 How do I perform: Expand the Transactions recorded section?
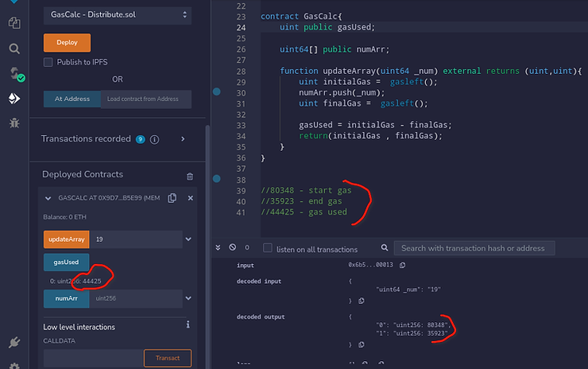[183, 139]
